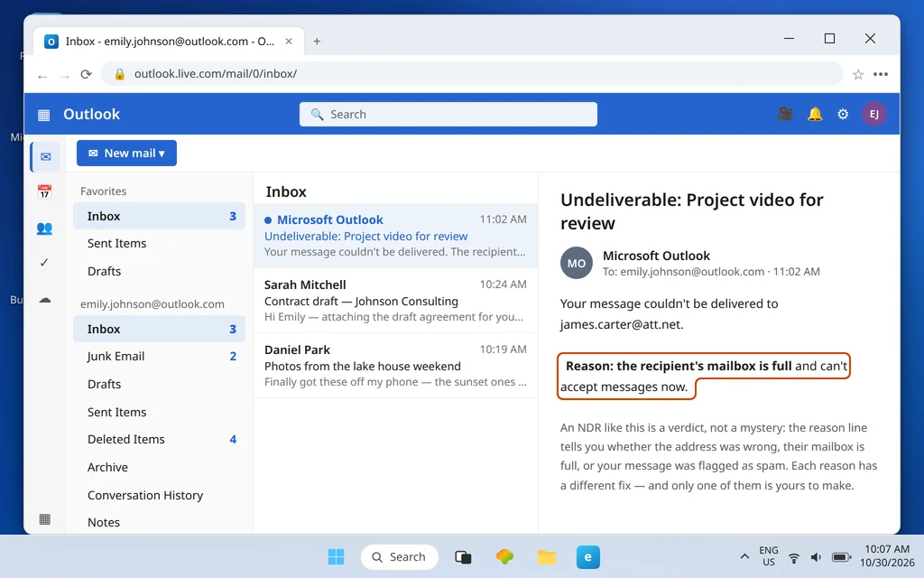Open the battery status icon
The width and height of the screenshot is (924, 578).
(x=841, y=557)
